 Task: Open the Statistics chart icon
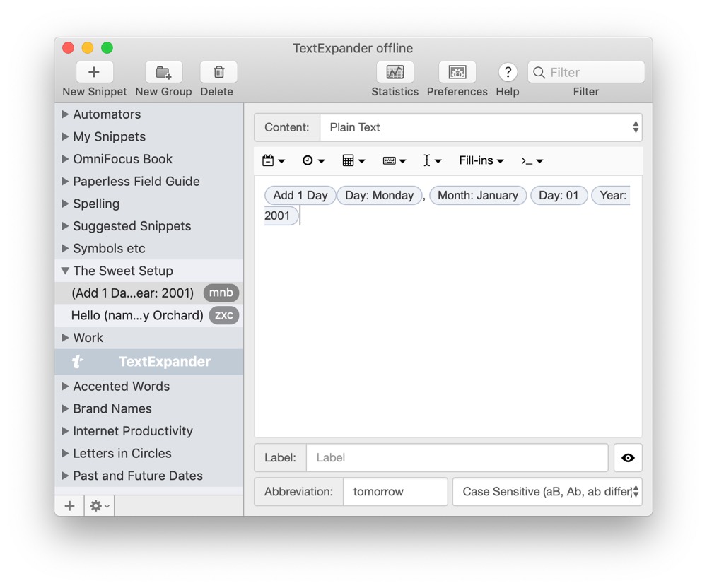(x=395, y=72)
